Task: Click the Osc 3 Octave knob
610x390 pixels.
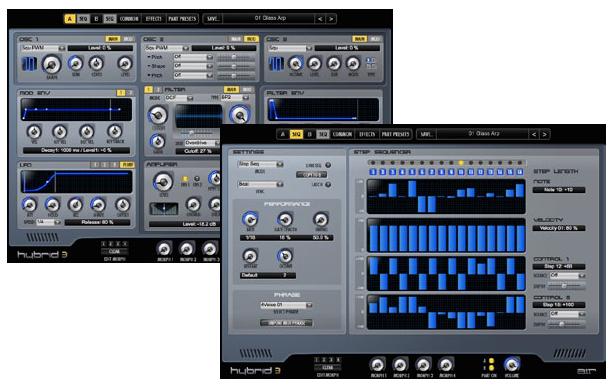Action: (295, 63)
